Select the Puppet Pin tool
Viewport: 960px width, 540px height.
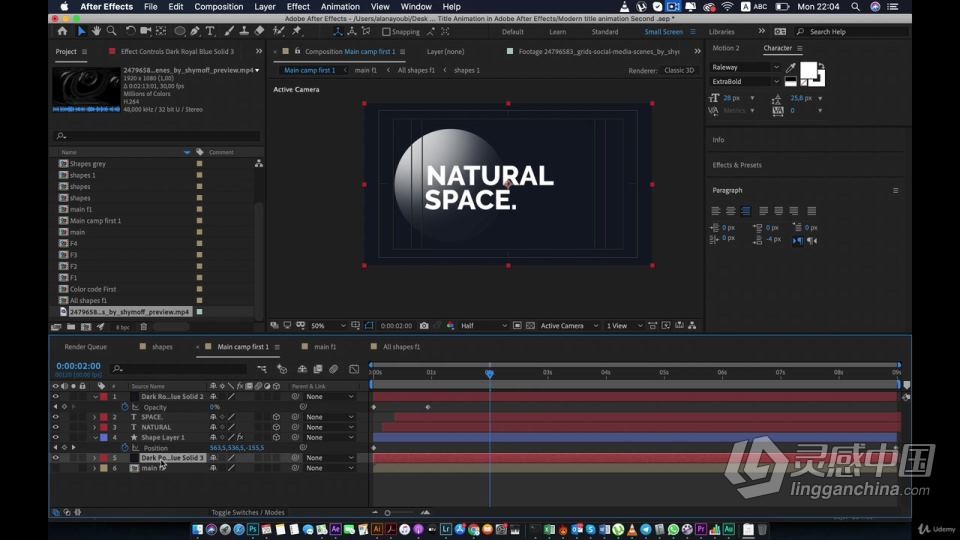click(x=297, y=31)
